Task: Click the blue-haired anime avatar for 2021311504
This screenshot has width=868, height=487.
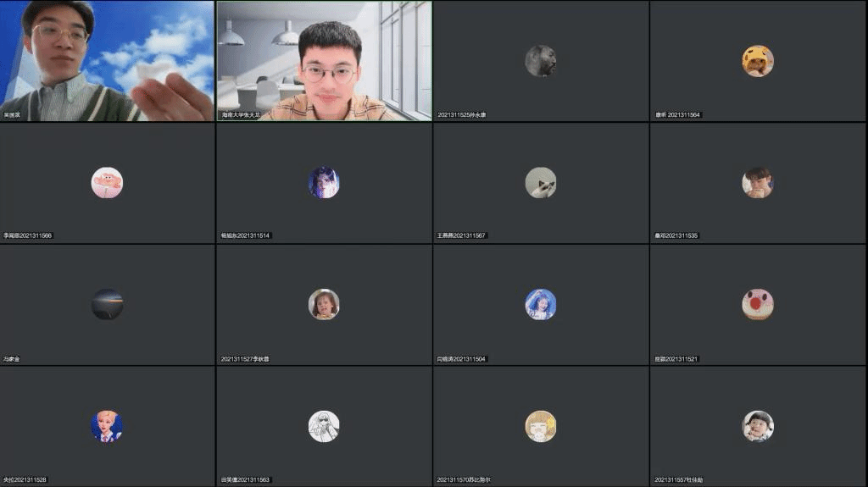Action: pyautogui.click(x=541, y=305)
